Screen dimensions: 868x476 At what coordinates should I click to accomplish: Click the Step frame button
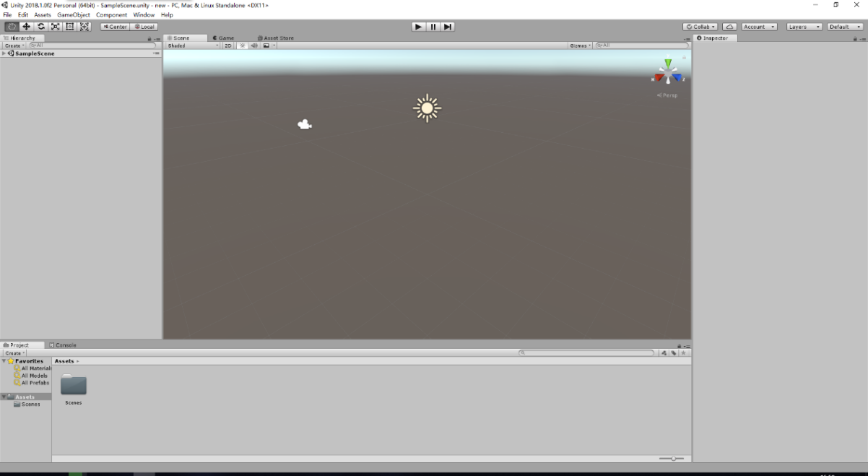pos(448,27)
